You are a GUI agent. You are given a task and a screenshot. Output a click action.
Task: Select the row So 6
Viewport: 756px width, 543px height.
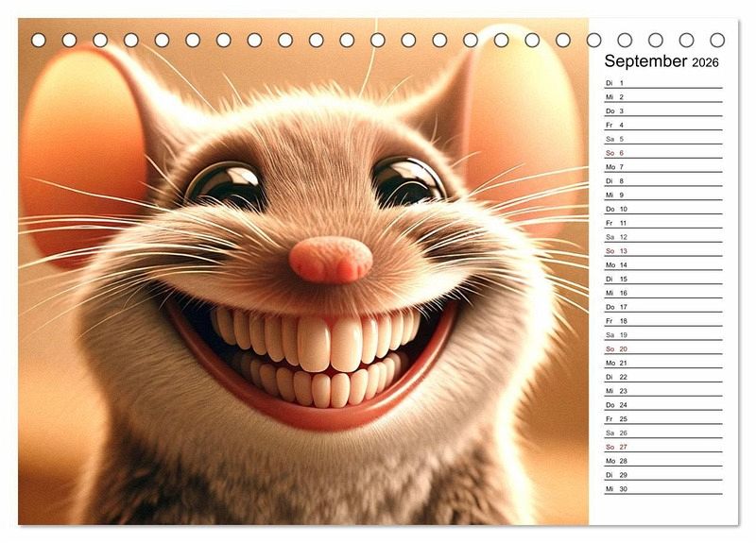click(663, 153)
